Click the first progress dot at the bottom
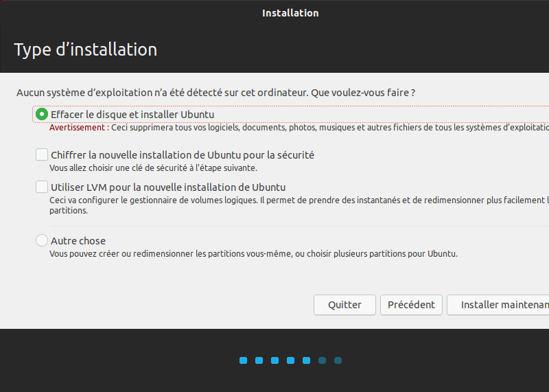Screen dimensions: 549x392 pos(243,360)
